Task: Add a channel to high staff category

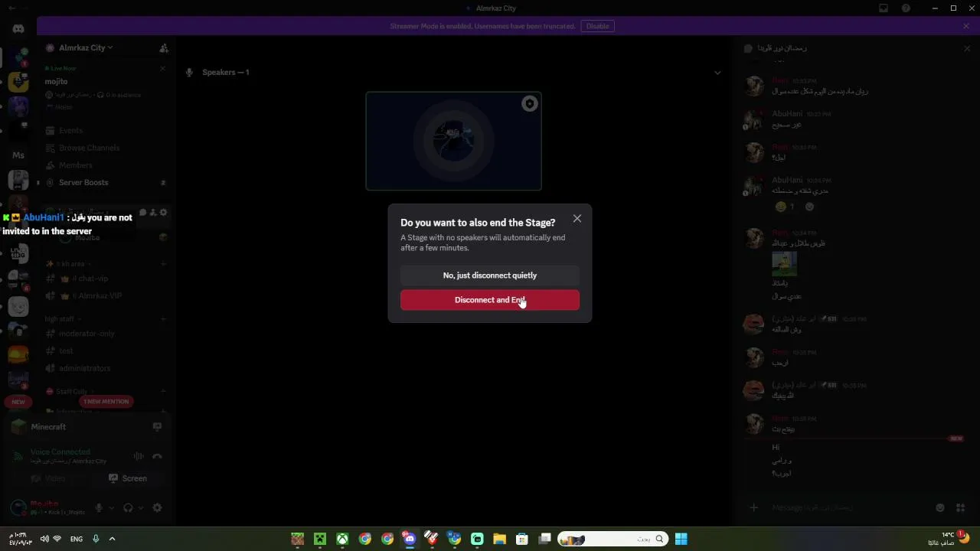Action: click(163, 319)
